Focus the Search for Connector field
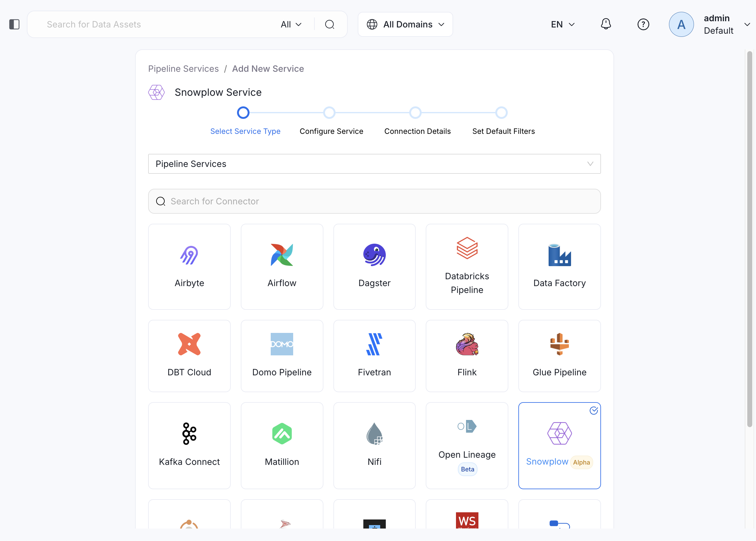This screenshot has height=541, width=756. tap(374, 201)
